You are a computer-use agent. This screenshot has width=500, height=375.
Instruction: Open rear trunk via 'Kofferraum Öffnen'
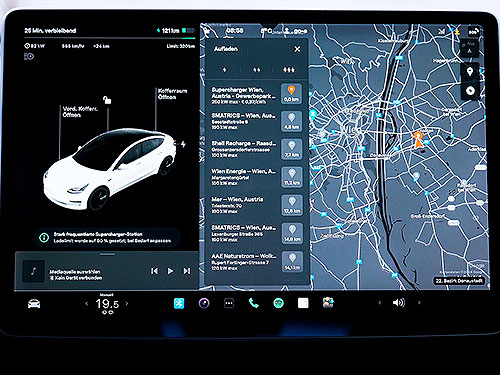coord(172,94)
